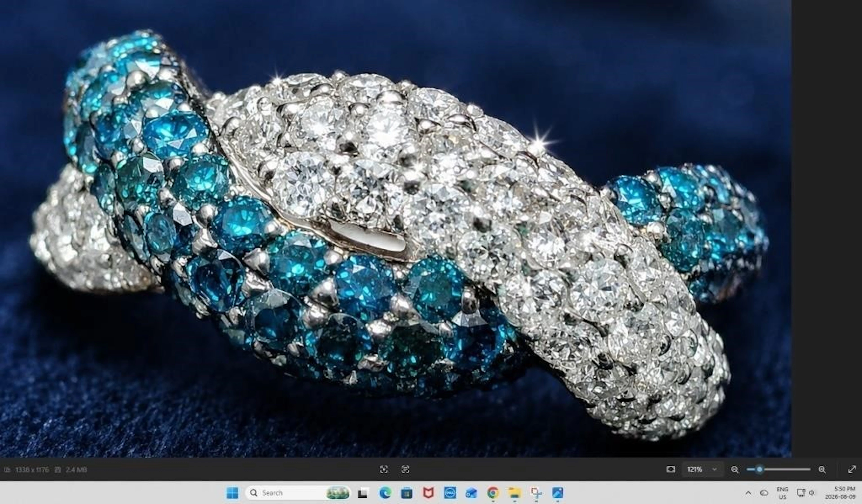The height and width of the screenshot is (504, 862).
Task: Open the 121% zoom level dropdown
Action: (x=703, y=469)
